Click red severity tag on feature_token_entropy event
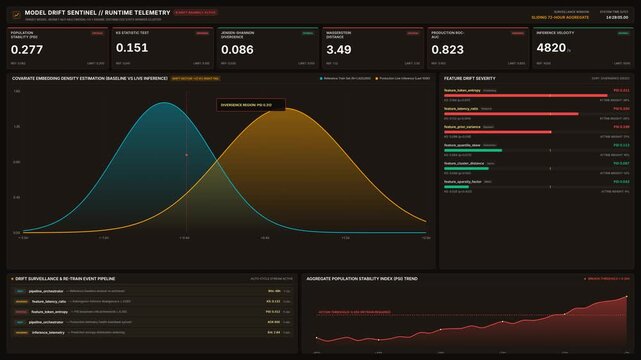This screenshot has height=360, width=641. (x=21, y=312)
